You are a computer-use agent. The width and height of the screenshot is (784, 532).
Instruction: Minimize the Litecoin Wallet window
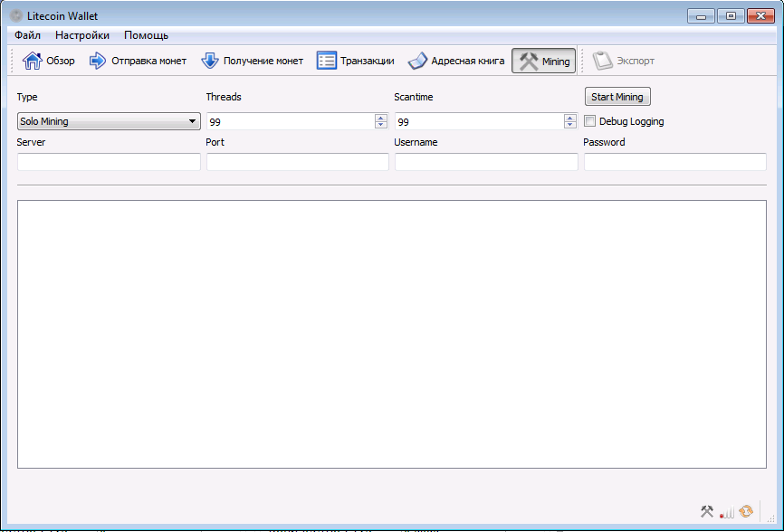701,16
